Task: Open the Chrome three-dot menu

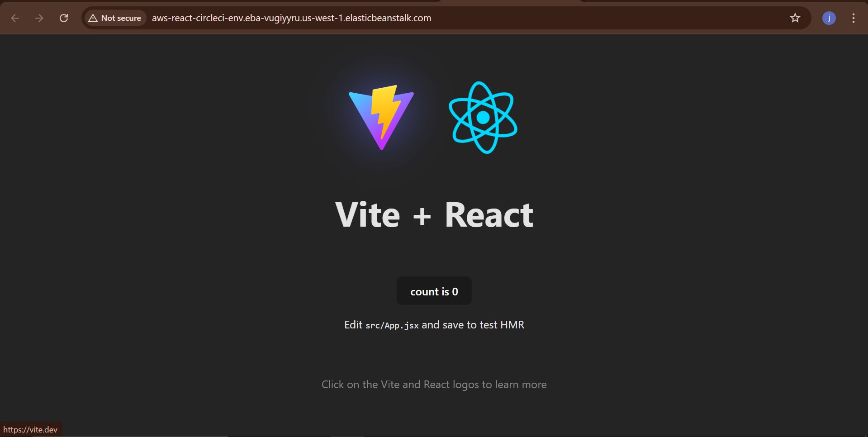Action: (x=853, y=18)
